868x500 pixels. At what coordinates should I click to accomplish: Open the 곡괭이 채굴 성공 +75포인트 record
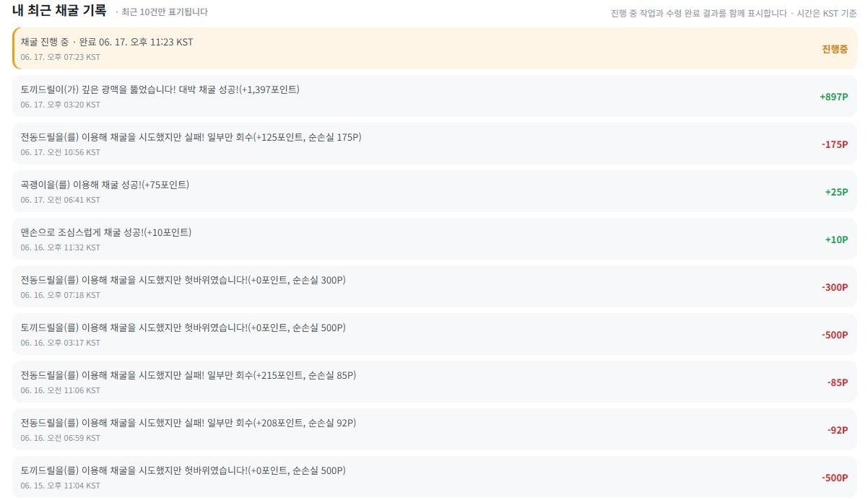(x=434, y=191)
